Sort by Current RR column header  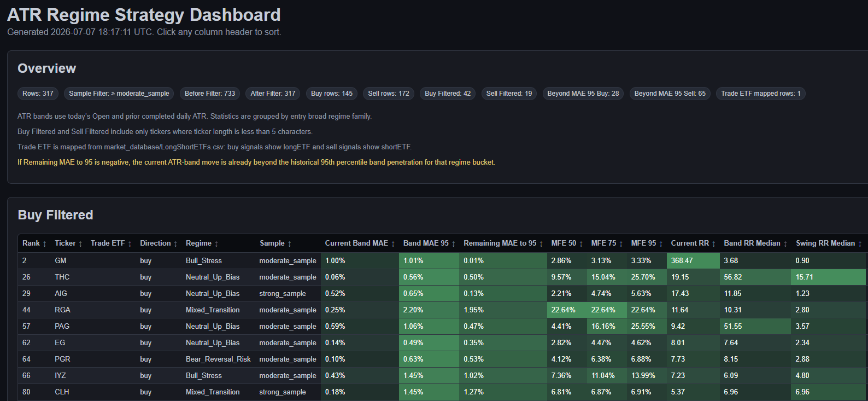click(693, 243)
